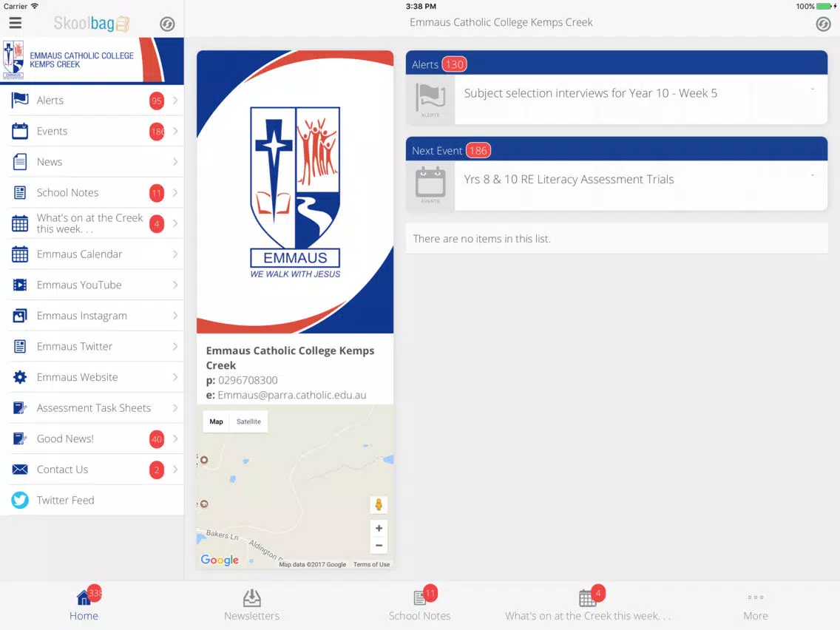Open the hamburger menu icon

[15, 23]
